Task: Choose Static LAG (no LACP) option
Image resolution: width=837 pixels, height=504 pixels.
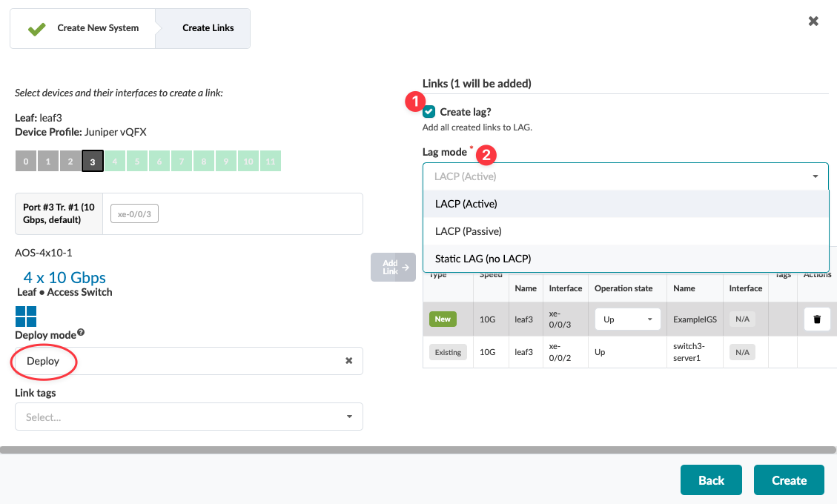Action: [483, 259]
